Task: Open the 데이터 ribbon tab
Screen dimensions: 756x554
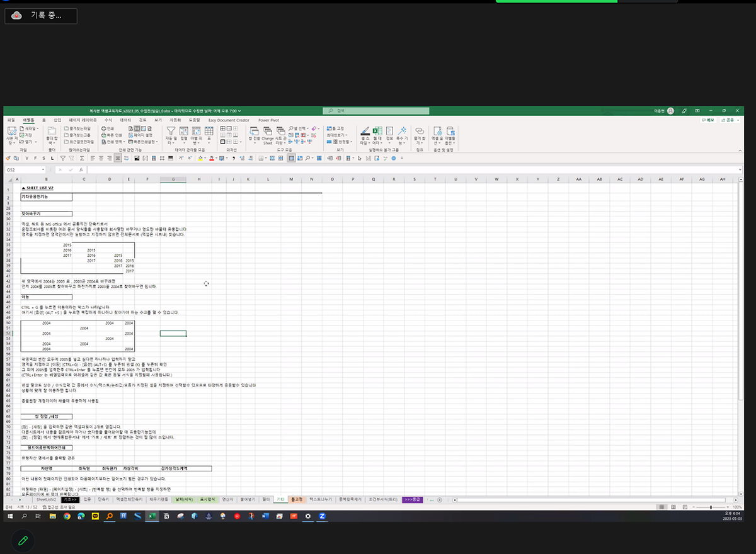Action: point(125,120)
